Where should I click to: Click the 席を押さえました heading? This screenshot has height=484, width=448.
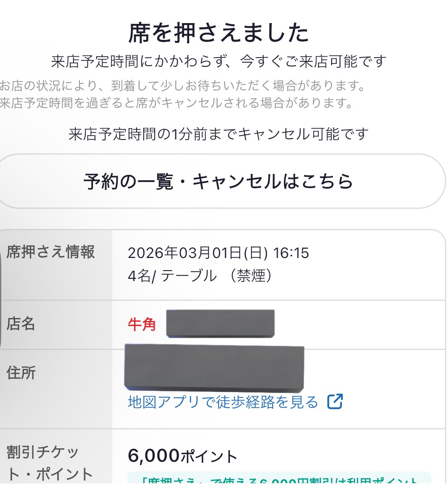pyautogui.click(x=219, y=33)
